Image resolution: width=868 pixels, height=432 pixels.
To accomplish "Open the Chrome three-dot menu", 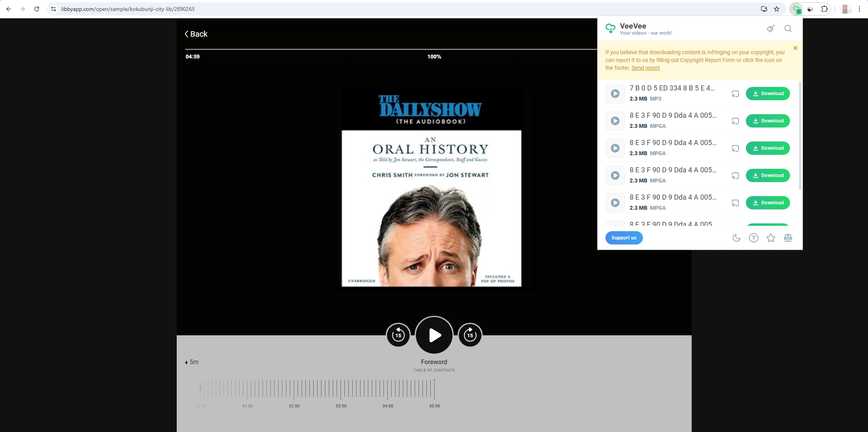I will coord(859,9).
